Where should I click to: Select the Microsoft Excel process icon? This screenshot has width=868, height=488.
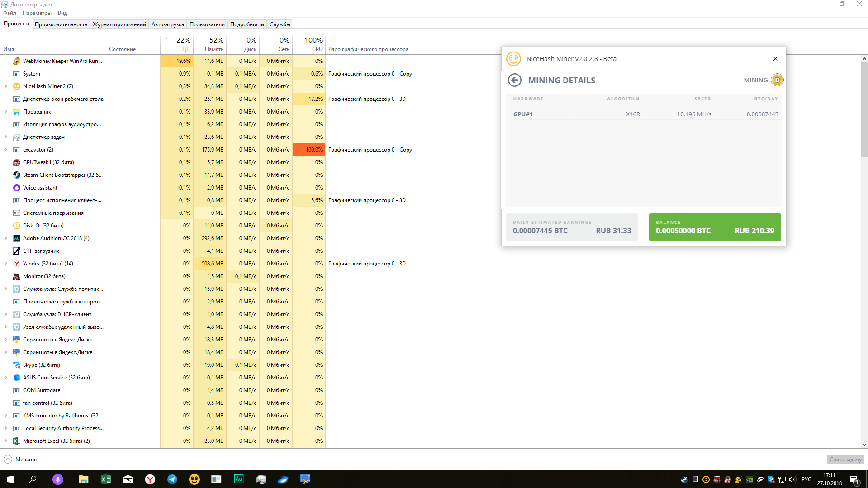coord(17,441)
